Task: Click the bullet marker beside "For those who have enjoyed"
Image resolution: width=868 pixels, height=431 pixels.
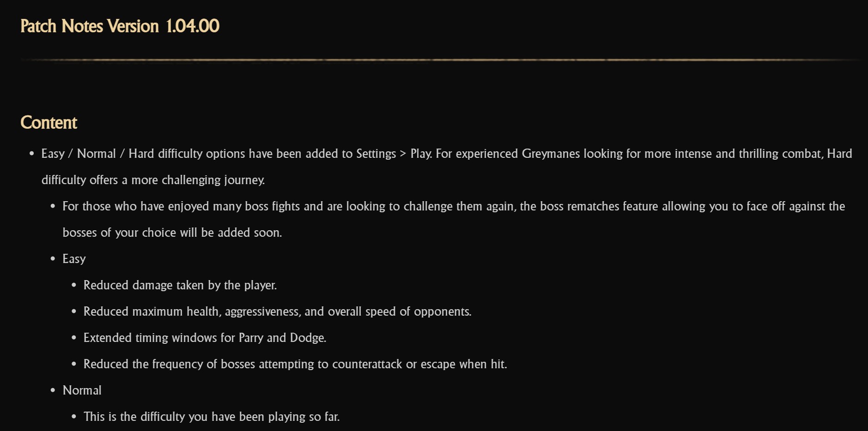Action: point(53,206)
